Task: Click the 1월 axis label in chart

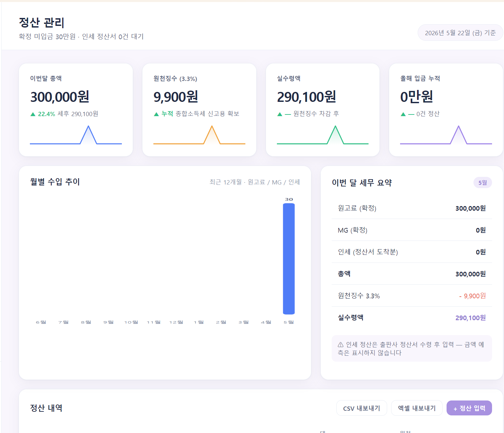Action: click(x=199, y=322)
